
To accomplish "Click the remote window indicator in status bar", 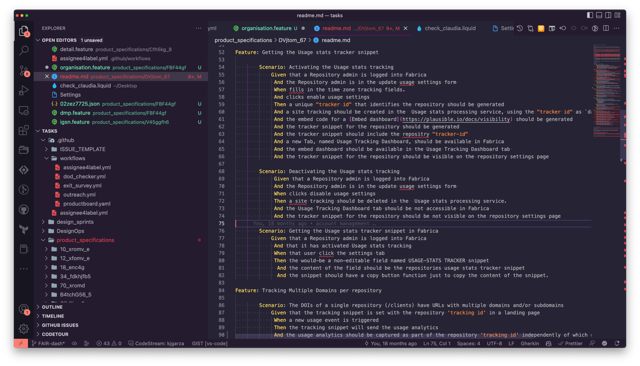I will point(21,344).
